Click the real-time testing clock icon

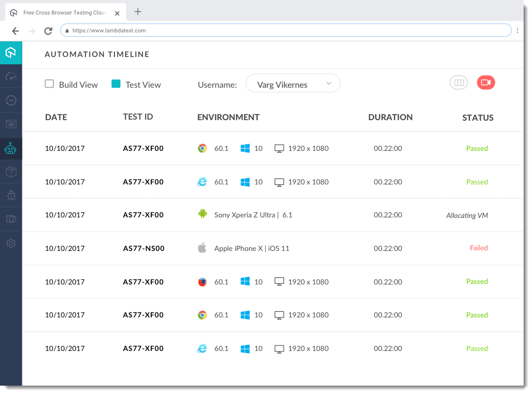[11, 100]
